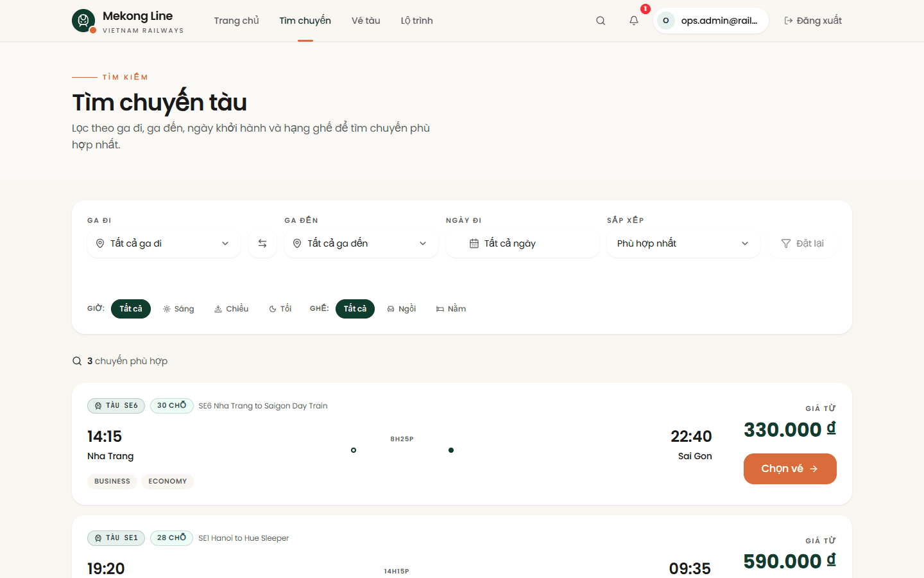Click the '30 CHỖ' seats badge
Screen dimensions: 924x578
click(x=172, y=406)
